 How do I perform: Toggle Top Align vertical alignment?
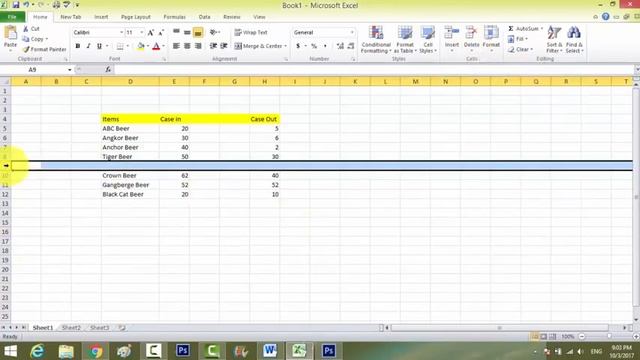coord(176,32)
